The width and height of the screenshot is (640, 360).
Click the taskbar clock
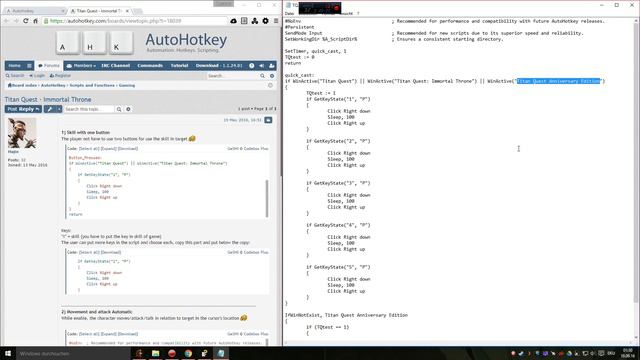coord(628,353)
